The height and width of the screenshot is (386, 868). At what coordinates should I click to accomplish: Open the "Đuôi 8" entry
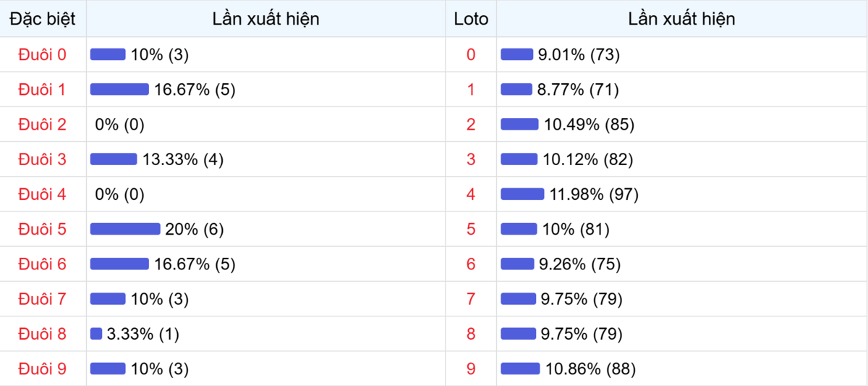[42, 334]
